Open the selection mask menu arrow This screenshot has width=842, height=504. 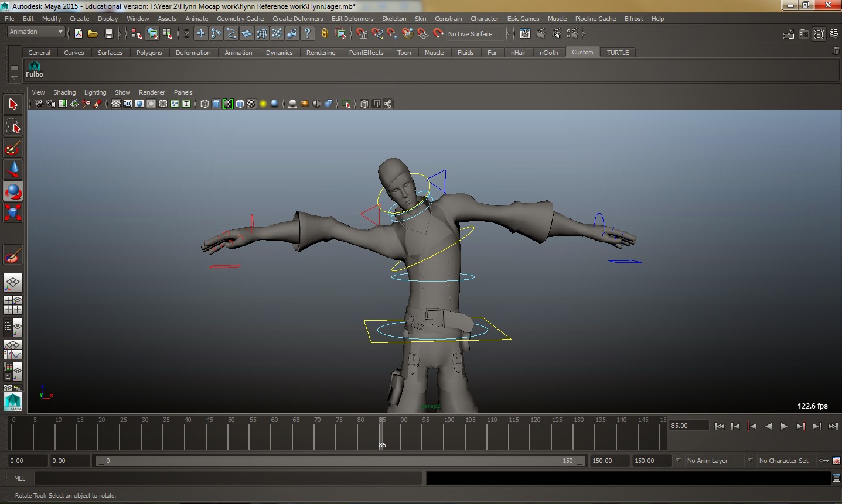[x=186, y=34]
